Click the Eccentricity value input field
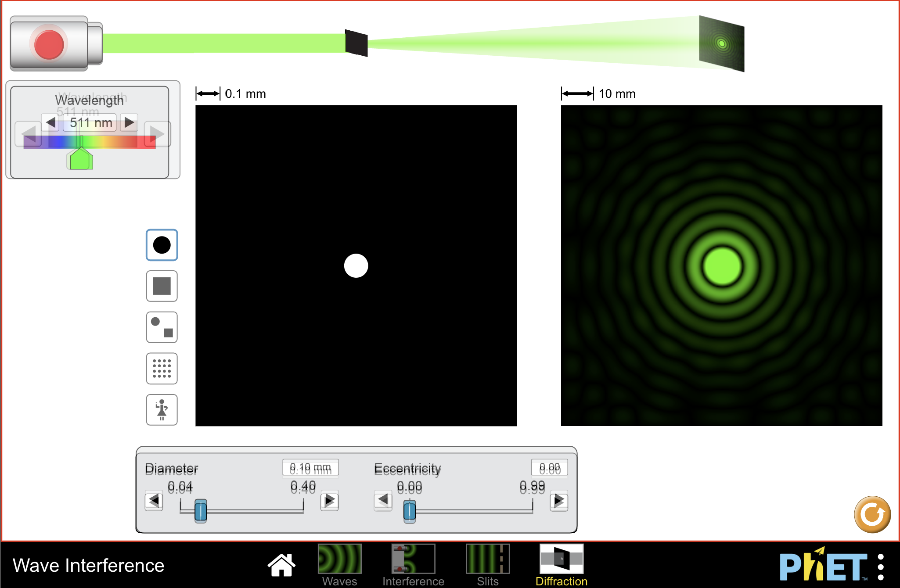Screen dimensions: 900x588 pyautogui.click(x=549, y=468)
